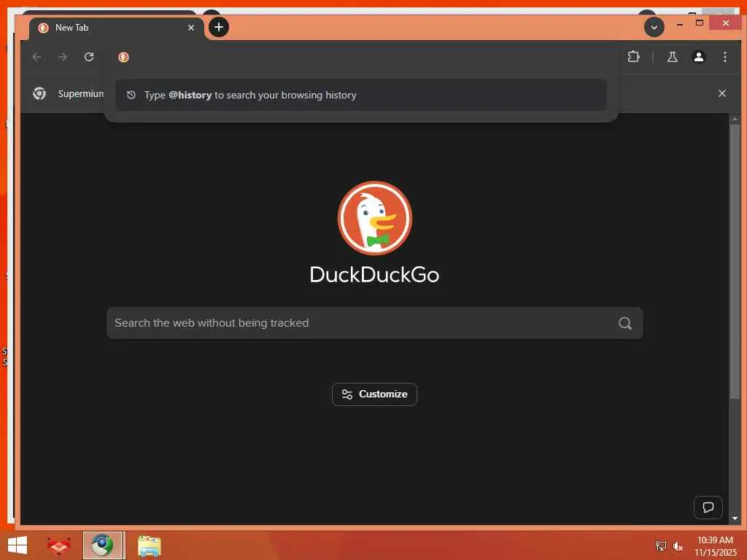Dismiss the Supermium info bar
This screenshot has width=747, height=560.
pyautogui.click(x=721, y=93)
